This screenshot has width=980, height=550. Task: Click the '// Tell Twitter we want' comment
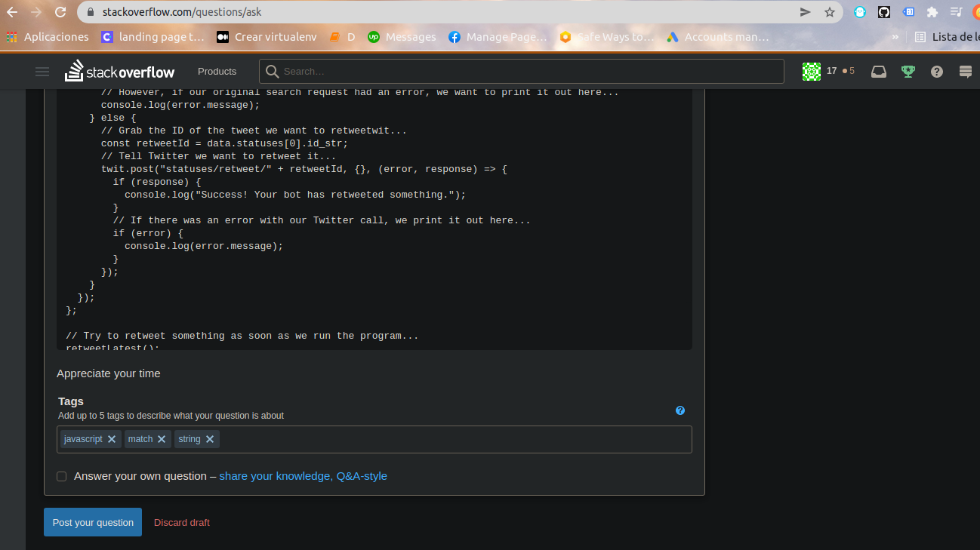point(218,156)
